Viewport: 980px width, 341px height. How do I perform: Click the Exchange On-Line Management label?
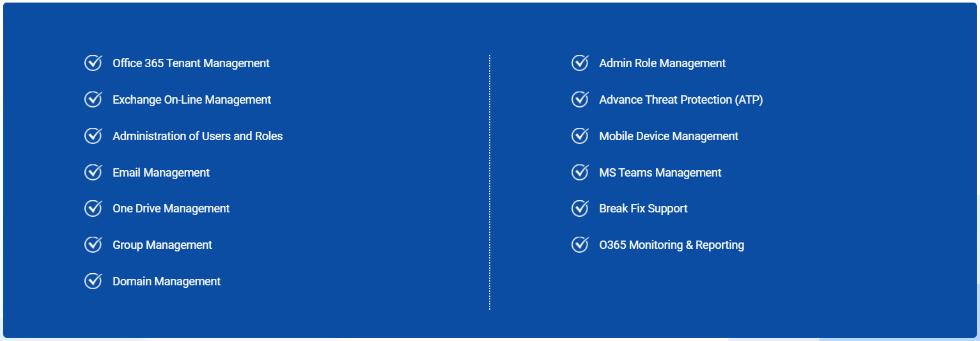tap(192, 100)
